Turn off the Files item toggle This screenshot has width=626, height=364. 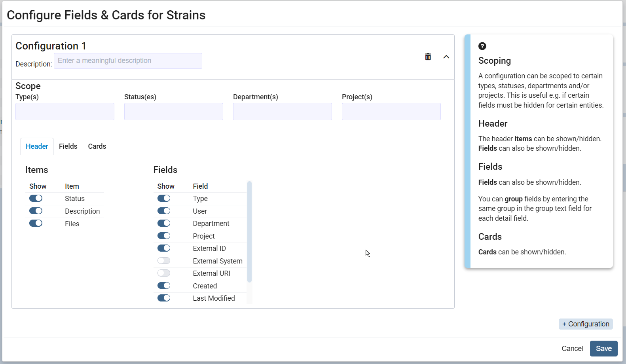pyautogui.click(x=36, y=223)
